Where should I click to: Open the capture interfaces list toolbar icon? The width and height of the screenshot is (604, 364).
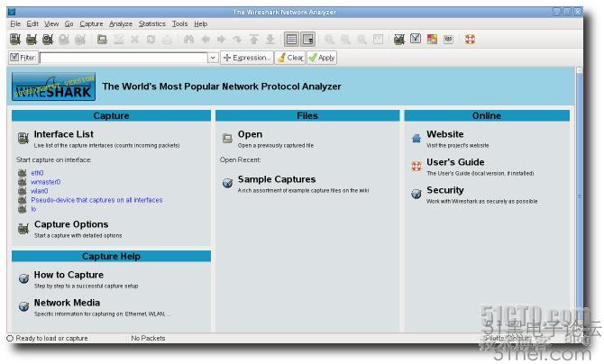click(15, 39)
